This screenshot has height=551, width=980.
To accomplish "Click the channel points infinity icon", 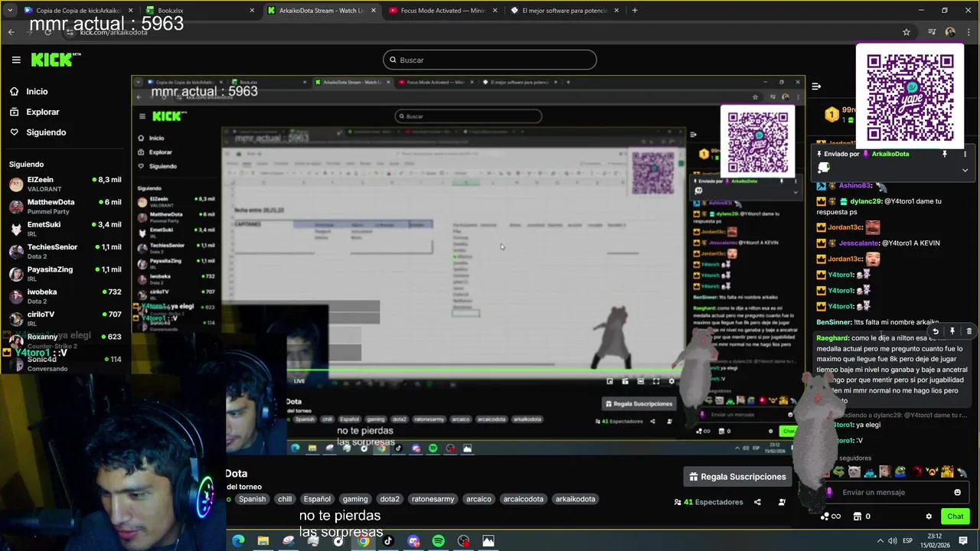I will (835, 517).
